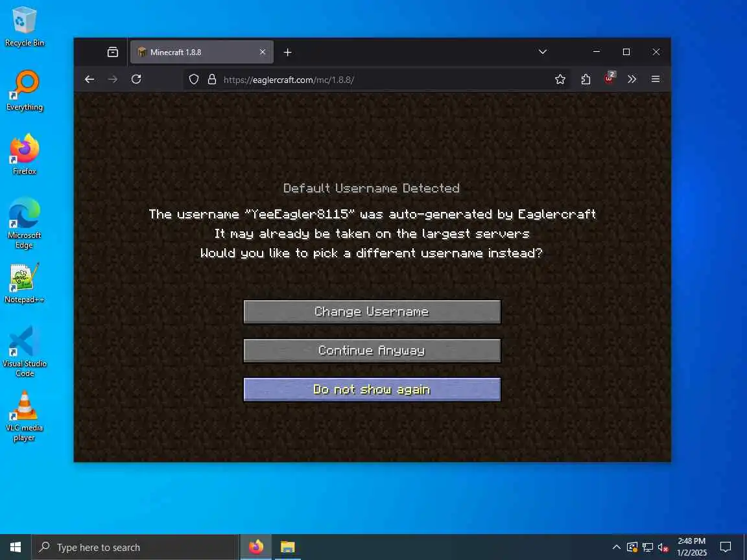Viewport: 747px width, 560px height.
Task: Open the notification center icon
Action: [x=726, y=547]
